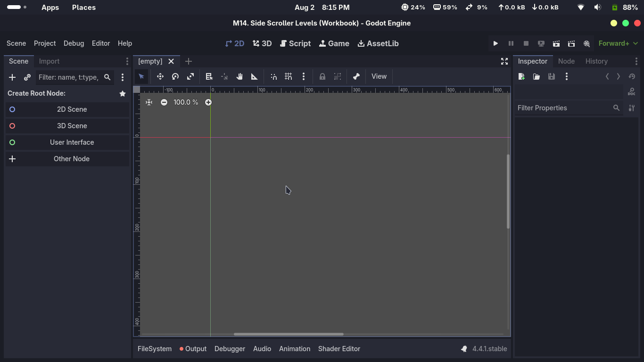
Task: Click the stop running project button
Action: click(526, 43)
